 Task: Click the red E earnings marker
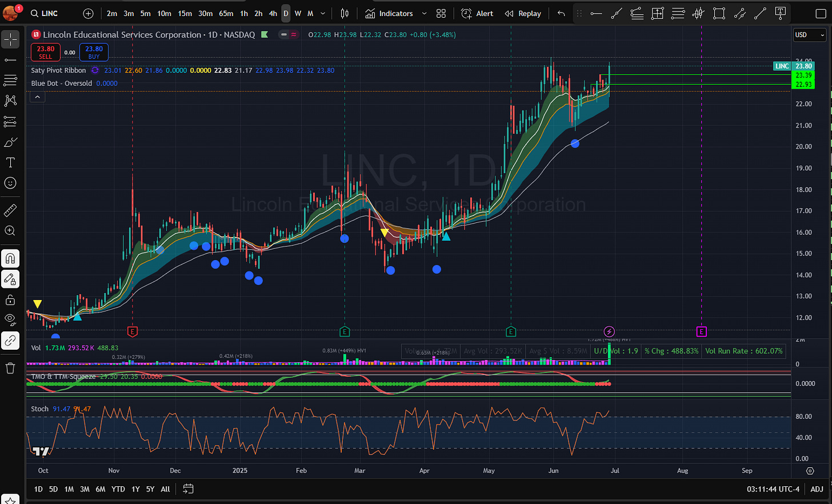pos(133,331)
